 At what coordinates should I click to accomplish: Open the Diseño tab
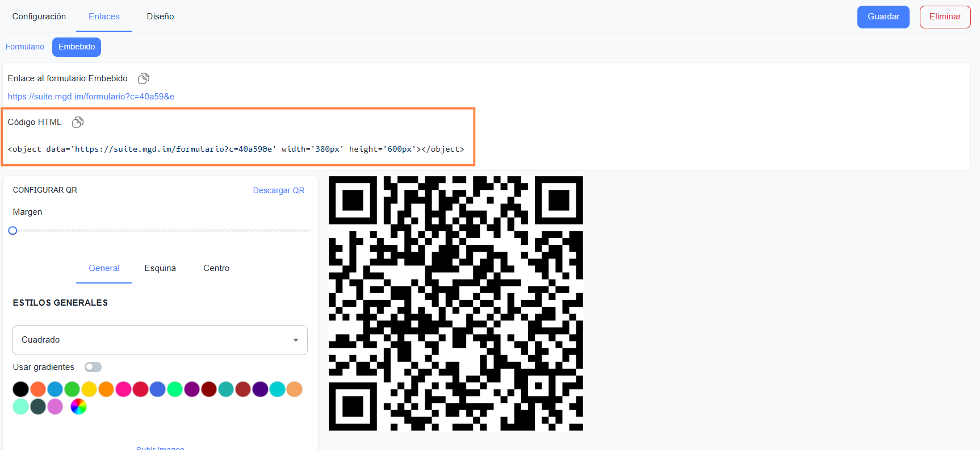click(x=160, y=16)
